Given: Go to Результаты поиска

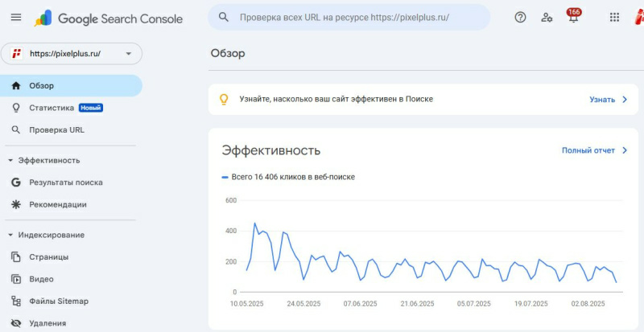Looking at the screenshot, I should click(x=66, y=182).
